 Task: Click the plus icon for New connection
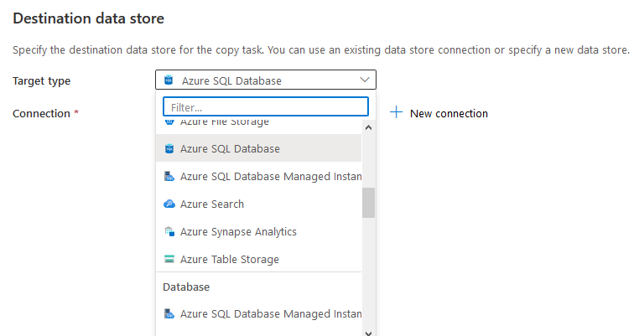397,113
